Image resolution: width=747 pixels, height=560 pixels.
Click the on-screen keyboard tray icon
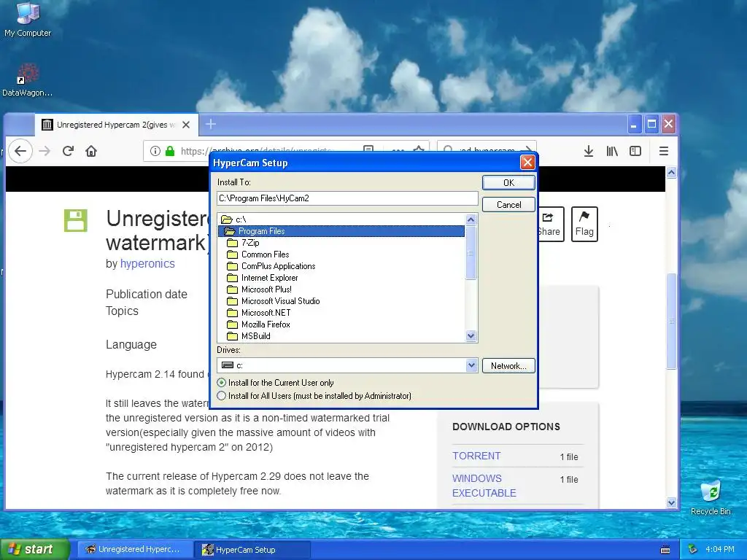665,550
